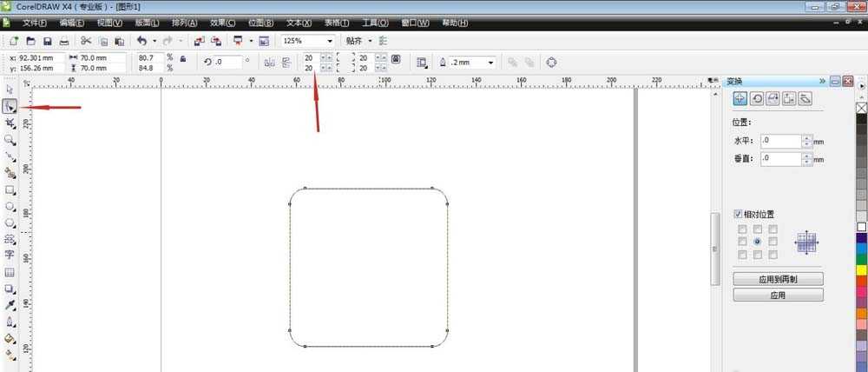Open the outline width .2 mm dropdown
Screen dimensions: 868x372
click(x=490, y=63)
